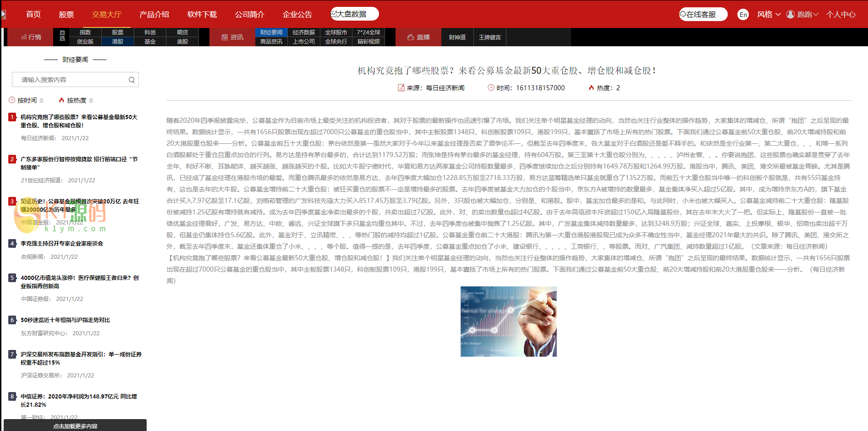The width and height of the screenshot is (868, 431).
Task: Open the 个人中心 link
Action: click(x=841, y=14)
